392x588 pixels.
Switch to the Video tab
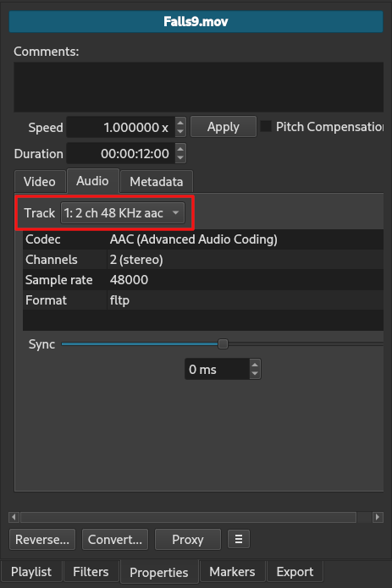40,182
